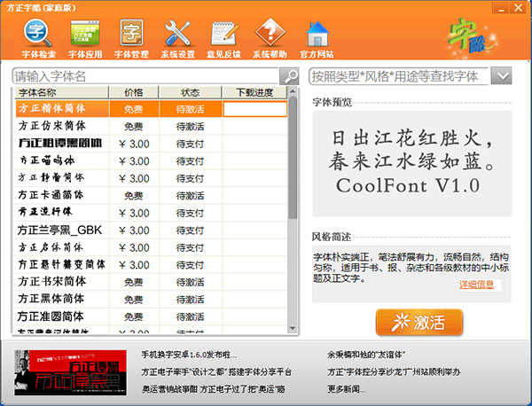Click 待支付 status of 方正喵呜体

pyautogui.click(x=190, y=161)
